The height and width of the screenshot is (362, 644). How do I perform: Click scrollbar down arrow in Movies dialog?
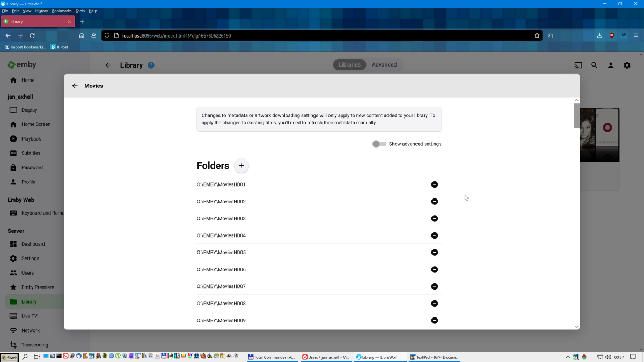(577, 327)
